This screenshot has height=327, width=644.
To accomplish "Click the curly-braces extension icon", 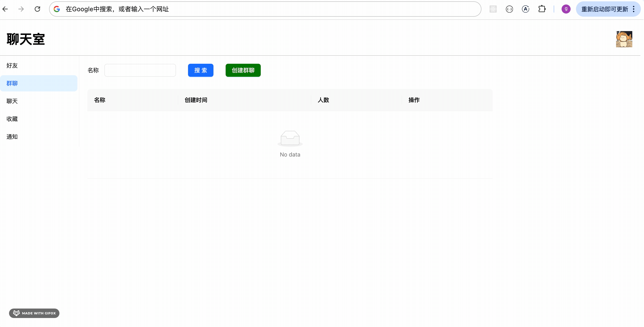I will 509,9.
